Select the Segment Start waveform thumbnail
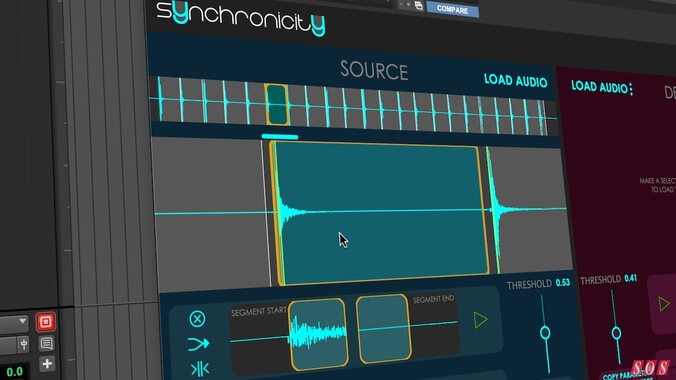 (318, 333)
